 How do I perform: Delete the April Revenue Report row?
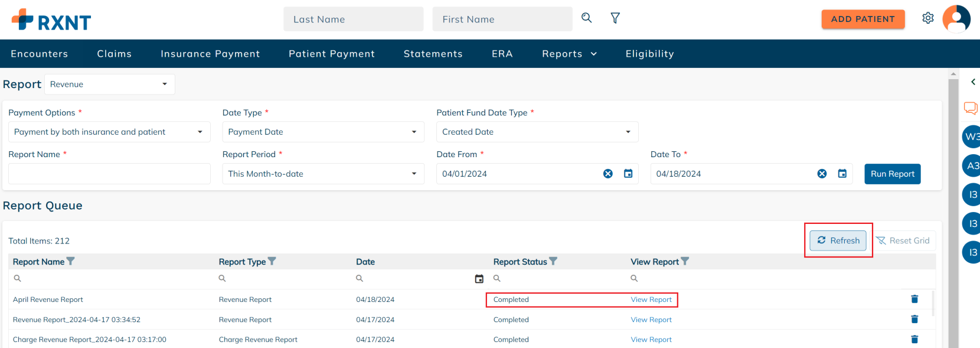914,299
